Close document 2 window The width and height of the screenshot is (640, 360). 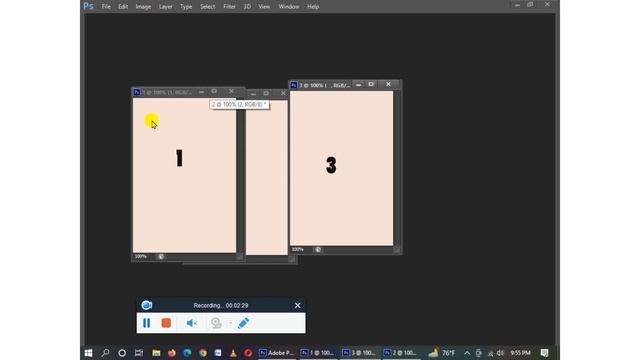tap(283, 93)
